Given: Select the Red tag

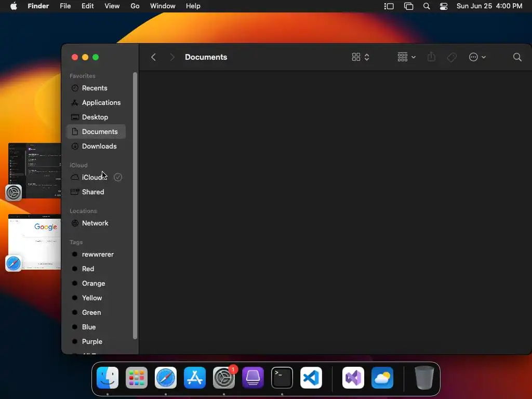Looking at the screenshot, I should pos(96,269).
